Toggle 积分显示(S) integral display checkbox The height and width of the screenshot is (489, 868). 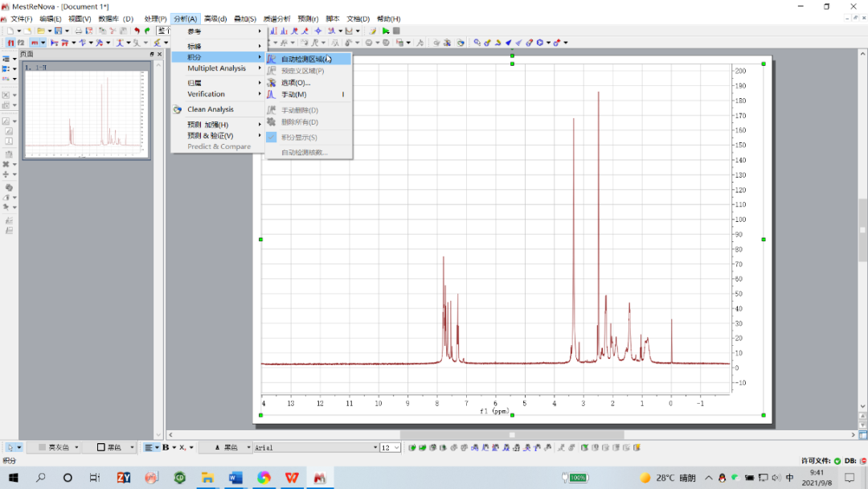click(x=272, y=138)
